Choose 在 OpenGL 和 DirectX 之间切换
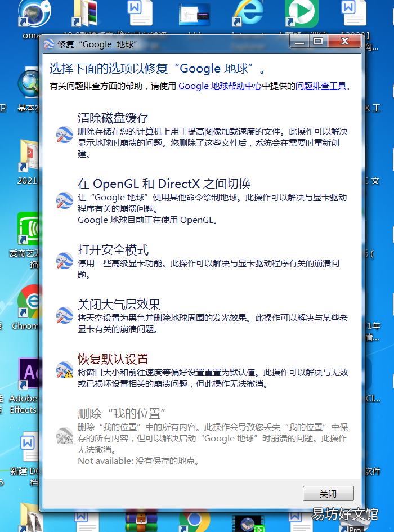The width and height of the screenshot is (394, 532). [x=164, y=184]
